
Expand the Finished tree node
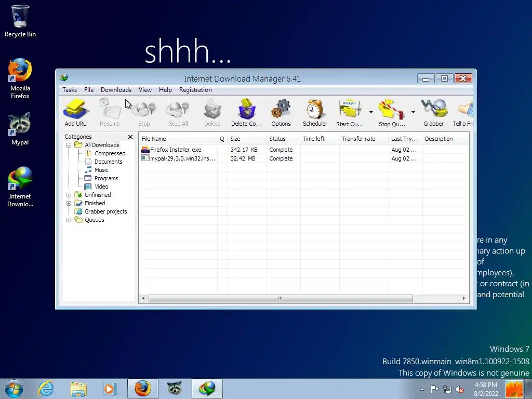(x=69, y=203)
